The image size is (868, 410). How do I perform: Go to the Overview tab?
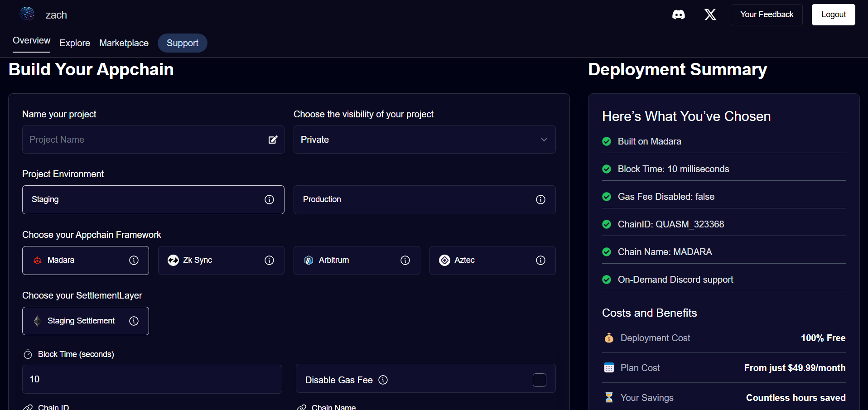(31, 41)
